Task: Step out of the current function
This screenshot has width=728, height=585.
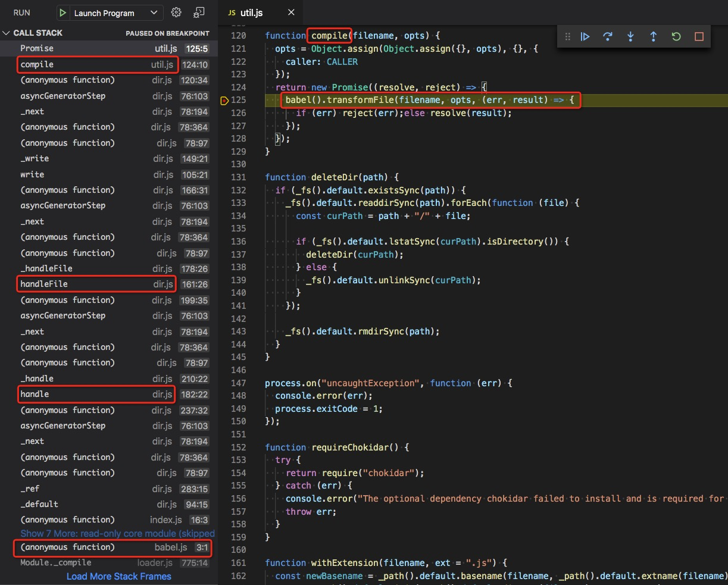Action: click(653, 36)
